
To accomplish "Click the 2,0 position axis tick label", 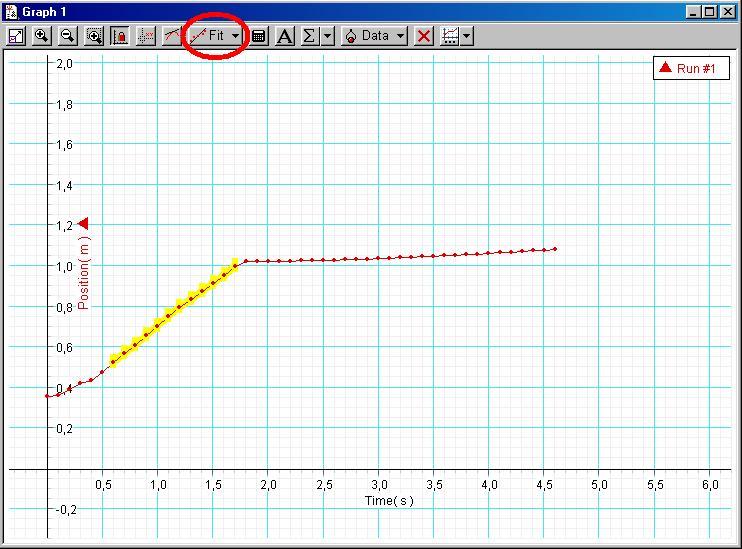I will 64,63.
